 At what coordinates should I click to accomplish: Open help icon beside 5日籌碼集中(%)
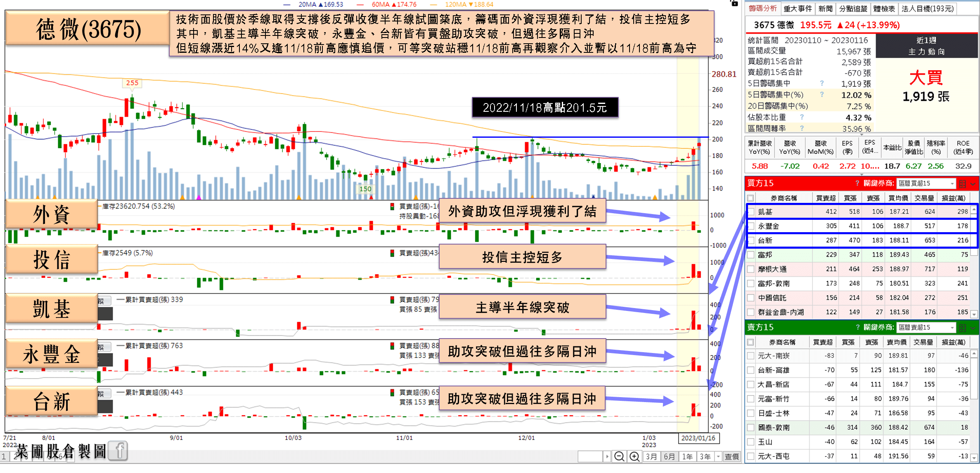pyautogui.click(x=821, y=94)
